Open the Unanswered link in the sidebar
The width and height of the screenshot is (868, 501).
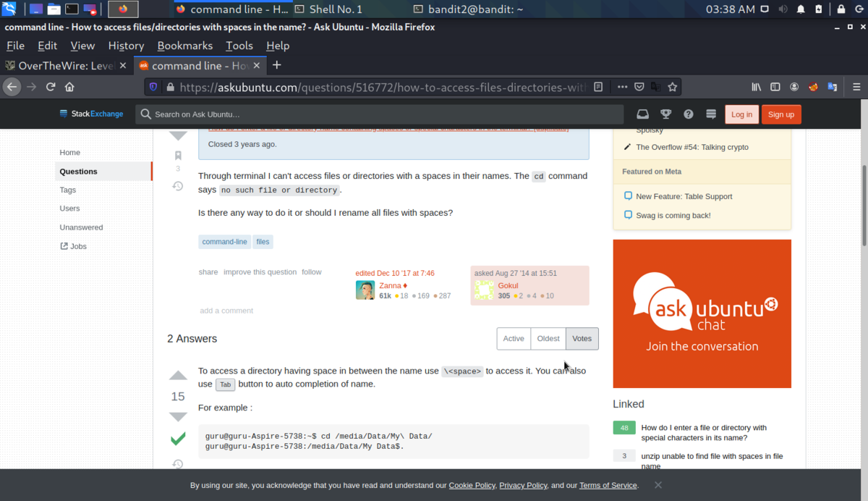81,227
